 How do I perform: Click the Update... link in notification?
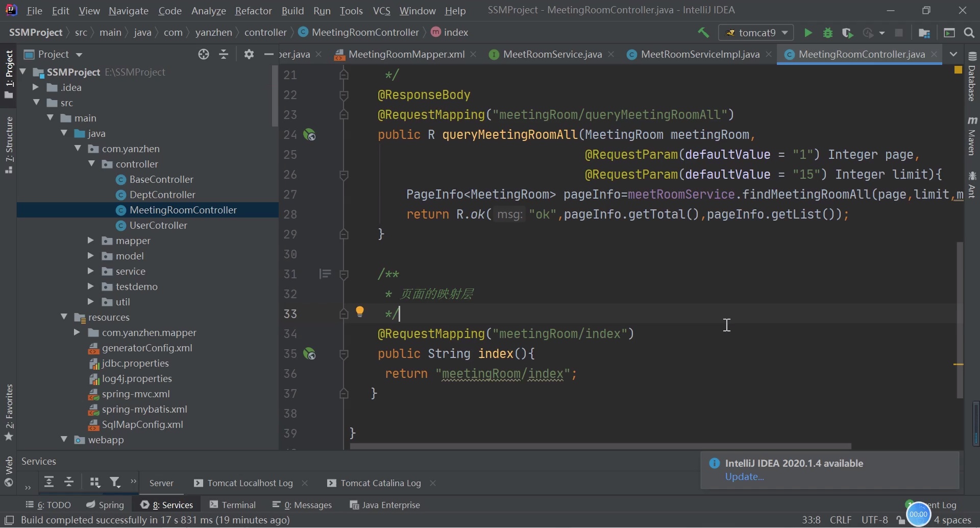coord(744,476)
